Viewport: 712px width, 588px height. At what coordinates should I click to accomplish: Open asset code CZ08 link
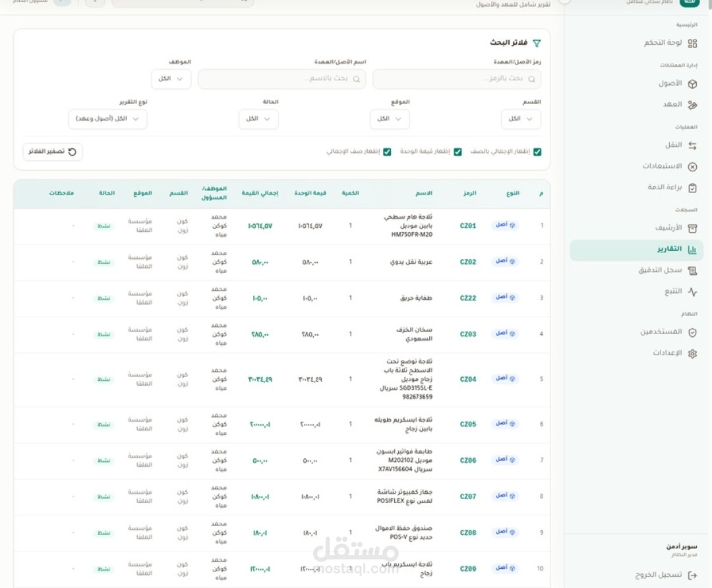tap(468, 533)
